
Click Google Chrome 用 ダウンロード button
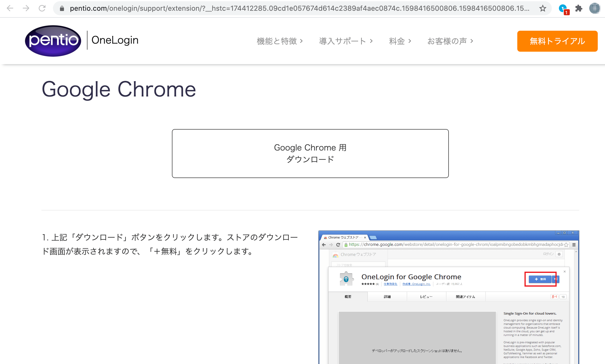tap(310, 153)
